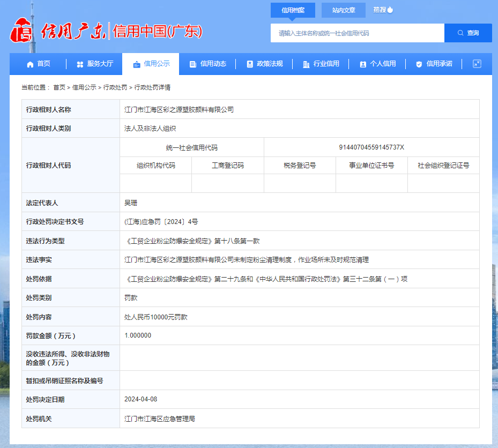Image resolution: width=498 pixels, height=448 pixels.
Task: Click the person icon beside 个人信用
Action: pos(363,64)
